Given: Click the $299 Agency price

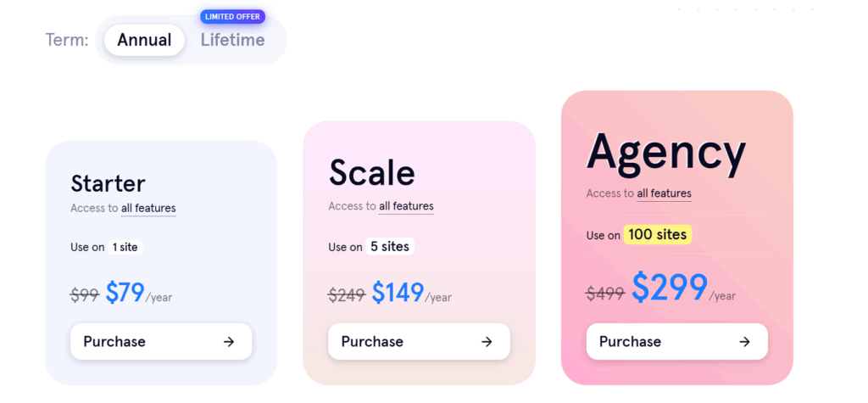Looking at the screenshot, I should pyautogui.click(x=670, y=287).
